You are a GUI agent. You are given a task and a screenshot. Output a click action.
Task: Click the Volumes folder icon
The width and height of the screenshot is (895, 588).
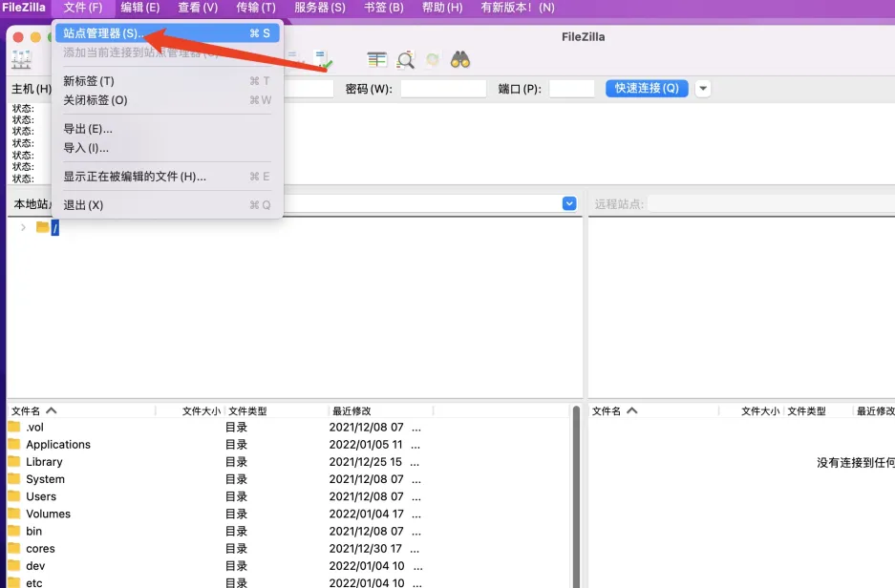[14, 514]
